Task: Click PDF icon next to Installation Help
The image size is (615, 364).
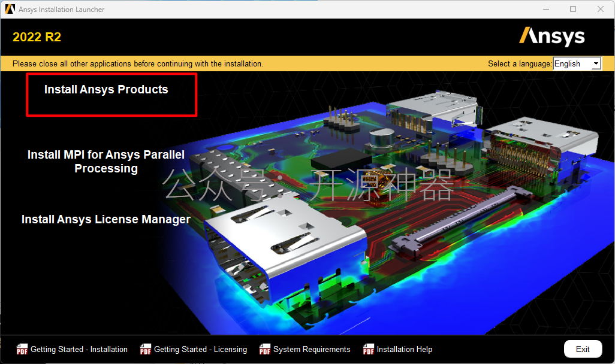Action: 369,349
